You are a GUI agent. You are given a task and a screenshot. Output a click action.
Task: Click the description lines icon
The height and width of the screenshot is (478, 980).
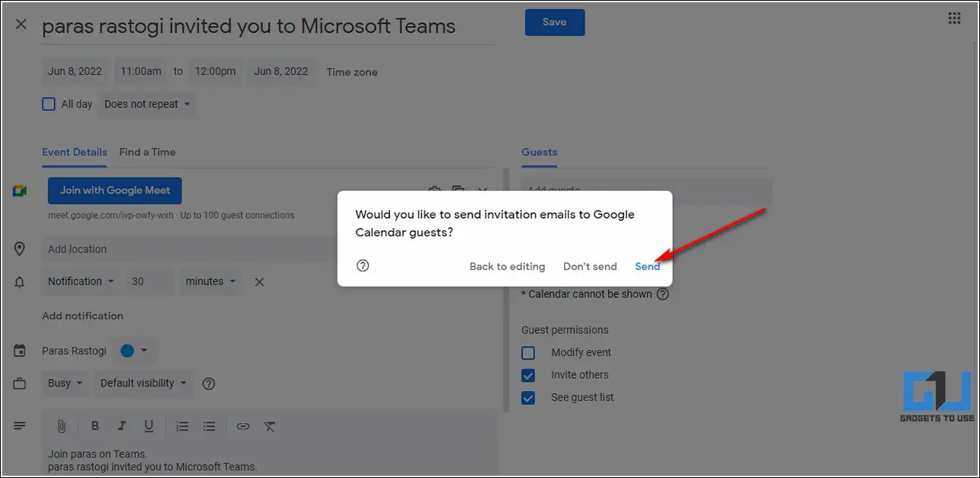click(x=20, y=425)
